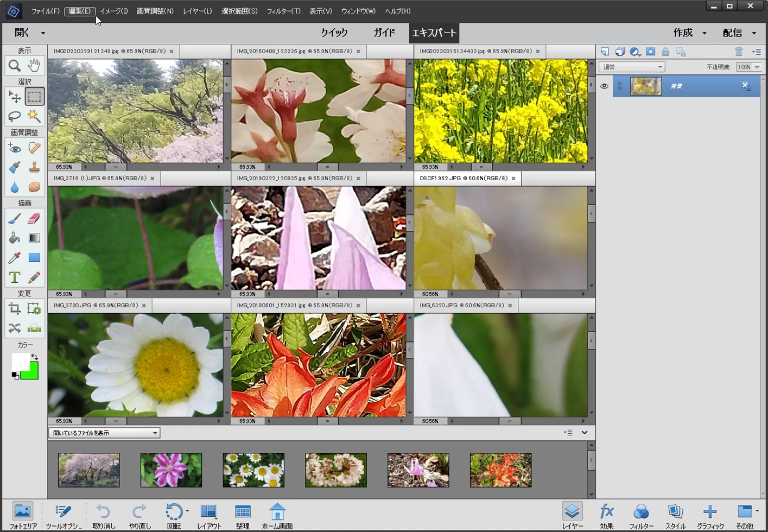This screenshot has height=532, width=768.
Task: Open the Layers panel options menu
Action: pyautogui.click(x=756, y=52)
